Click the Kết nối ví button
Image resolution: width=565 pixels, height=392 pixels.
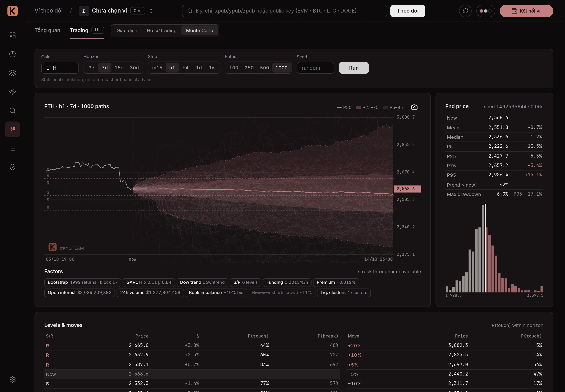point(526,11)
